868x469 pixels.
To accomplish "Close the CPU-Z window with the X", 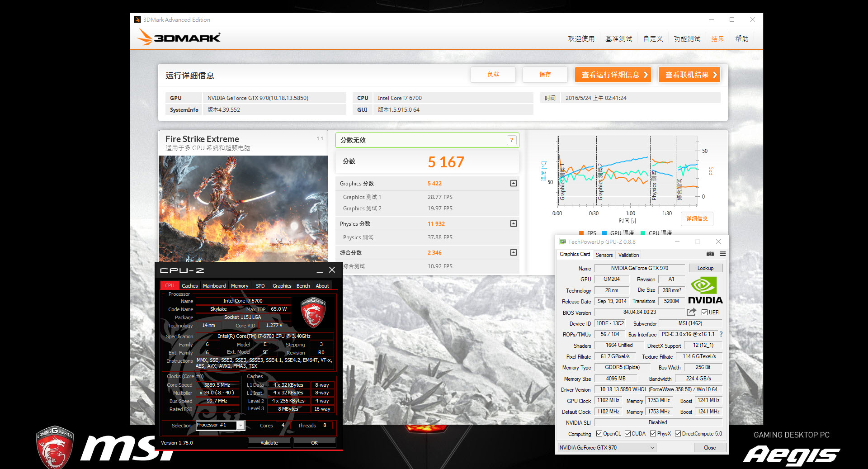I will point(332,270).
